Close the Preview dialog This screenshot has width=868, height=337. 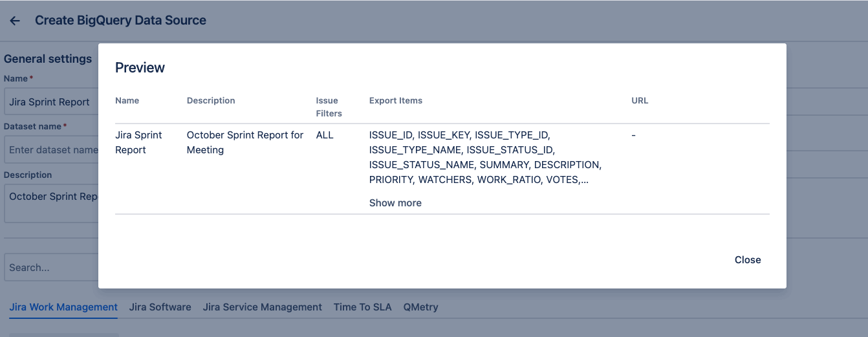(747, 260)
